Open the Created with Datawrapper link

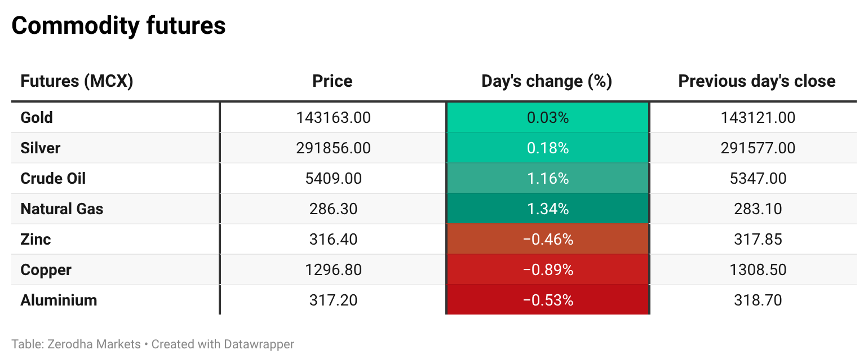[x=223, y=344]
